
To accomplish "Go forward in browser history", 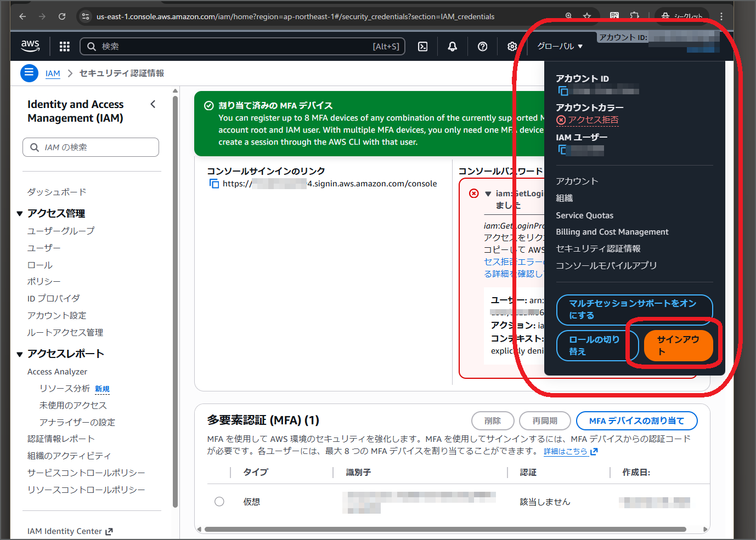I will (42, 16).
